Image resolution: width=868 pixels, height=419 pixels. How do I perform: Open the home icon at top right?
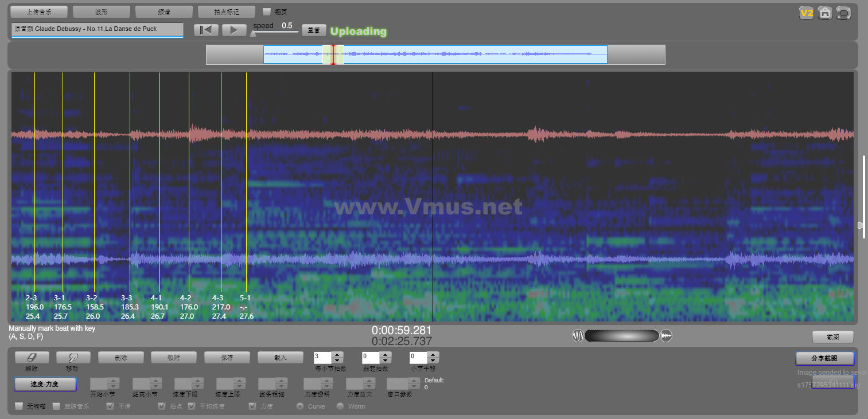(x=825, y=13)
